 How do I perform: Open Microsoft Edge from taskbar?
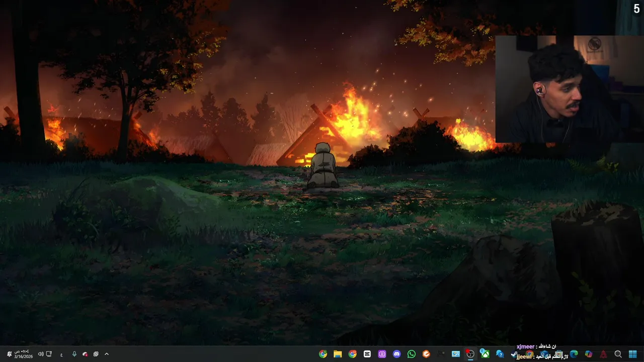coord(574,354)
